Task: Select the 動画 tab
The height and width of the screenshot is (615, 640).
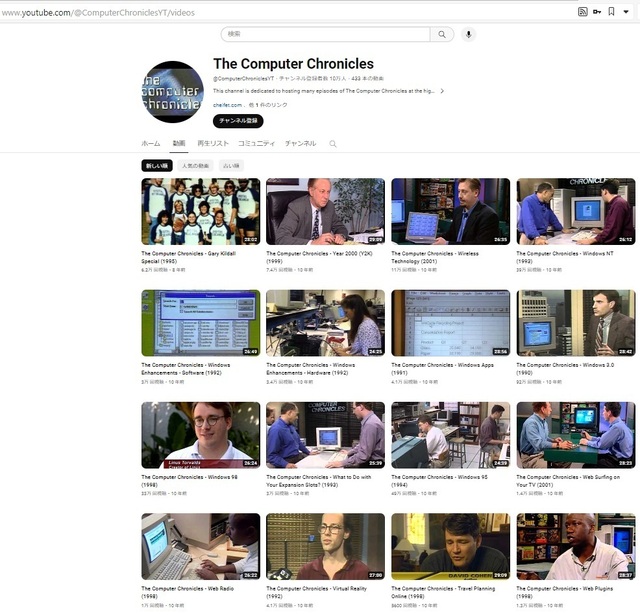Action: [x=179, y=143]
